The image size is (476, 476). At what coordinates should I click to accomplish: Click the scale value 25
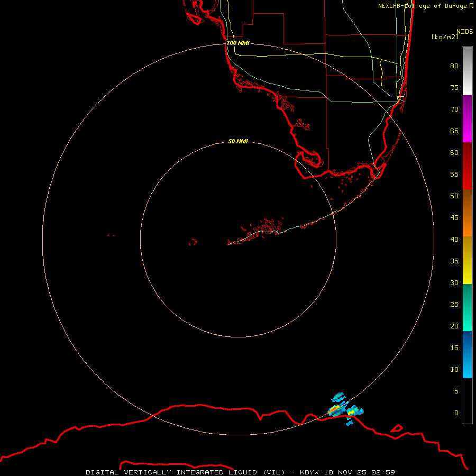pyautogui.click(x=454, y=305)
